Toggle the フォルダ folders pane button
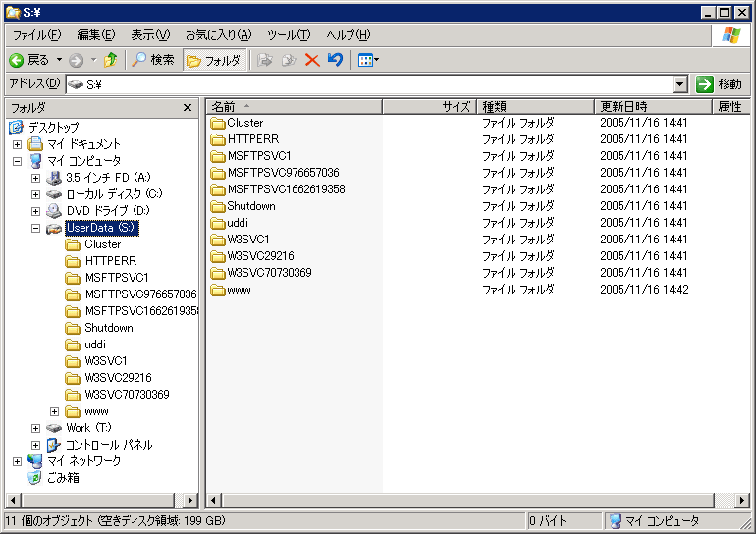The width and height of the screenshot is (756, 534). pyautogui.click(x=214, y=60)
